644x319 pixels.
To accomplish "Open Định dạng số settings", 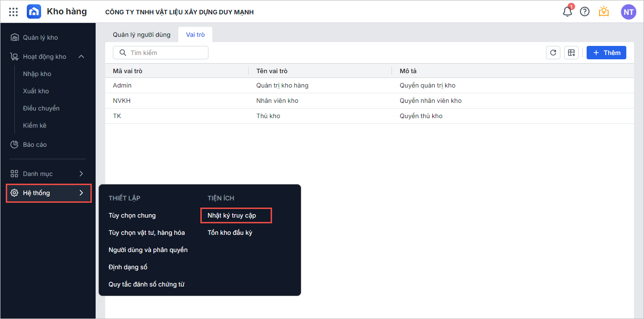I will 128,267.
